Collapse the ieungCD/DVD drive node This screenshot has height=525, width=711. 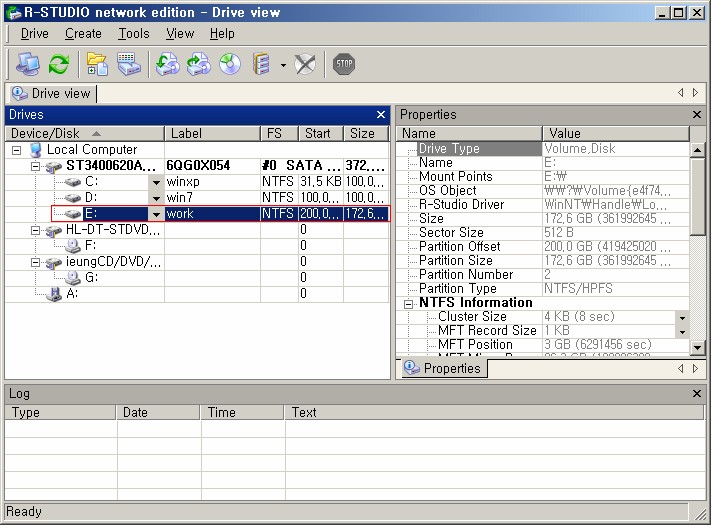point(35,262)
